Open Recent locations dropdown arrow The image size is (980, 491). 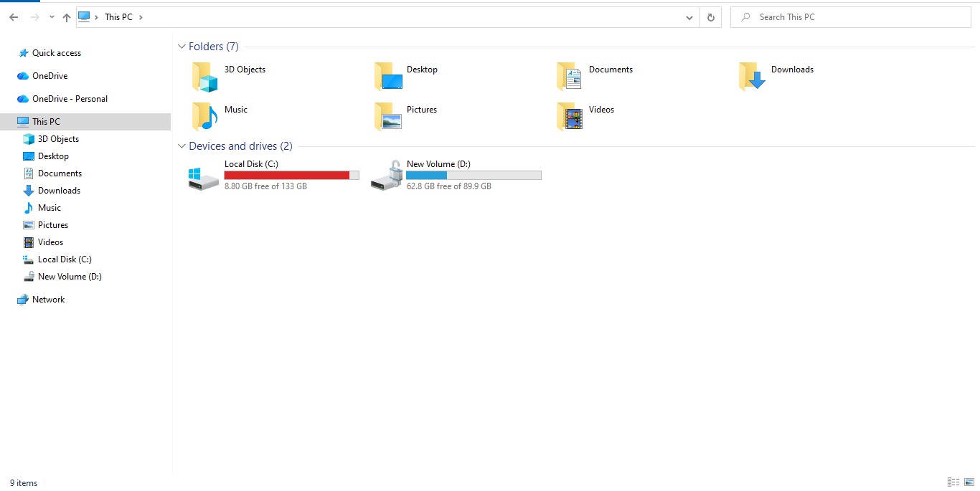(52, 17)
